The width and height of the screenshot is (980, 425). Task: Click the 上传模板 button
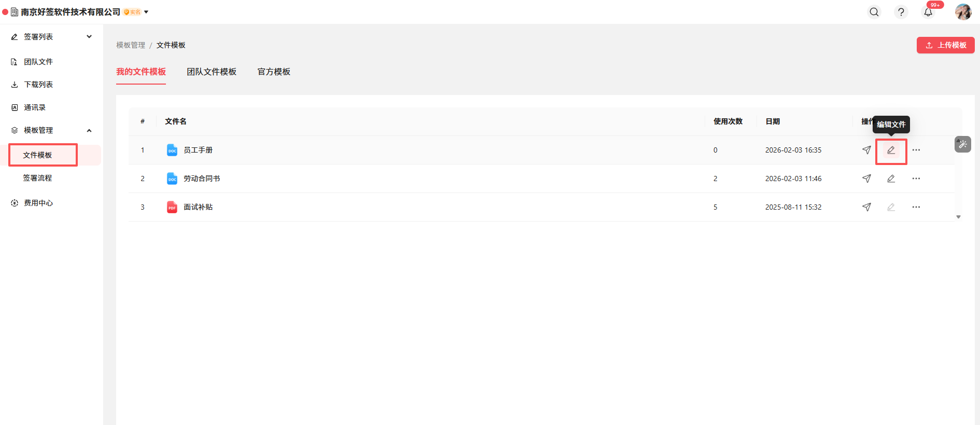[945, 45]
